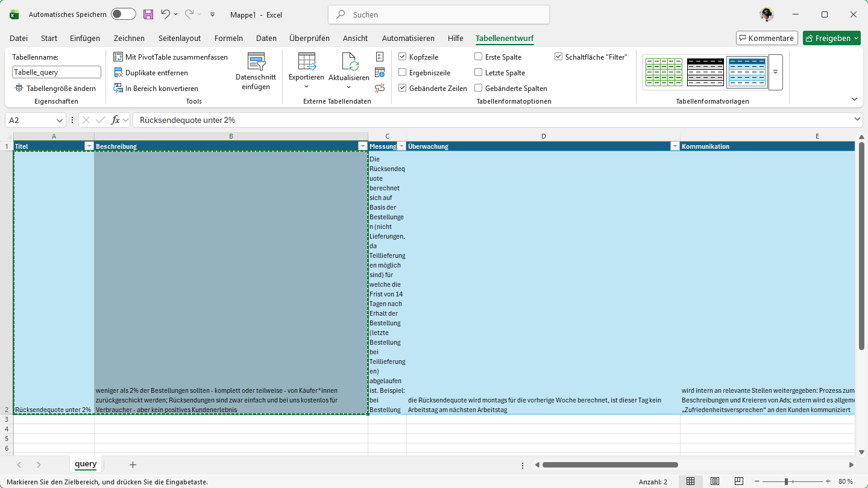Click the zoom slider handle
The width and height of the screenshot is (868, 488).
pyautogui.click(x=786, y=481)
